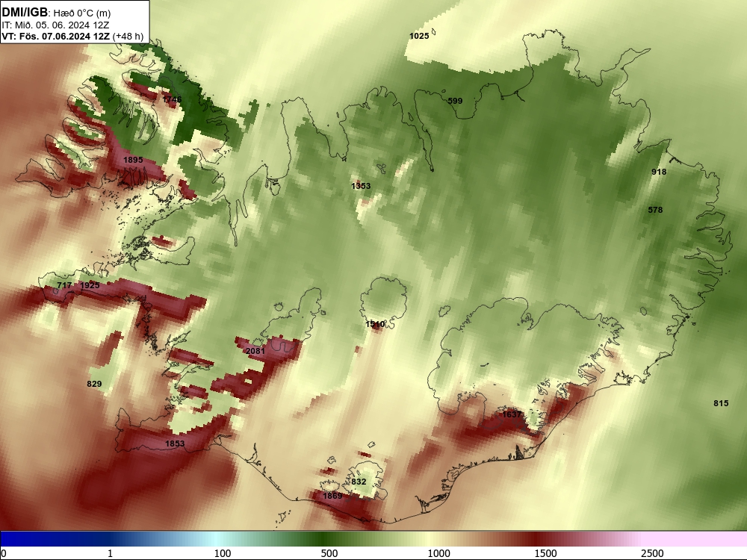Click the 1925 height label
The image size is (747, 560).
tap(90, 285)
